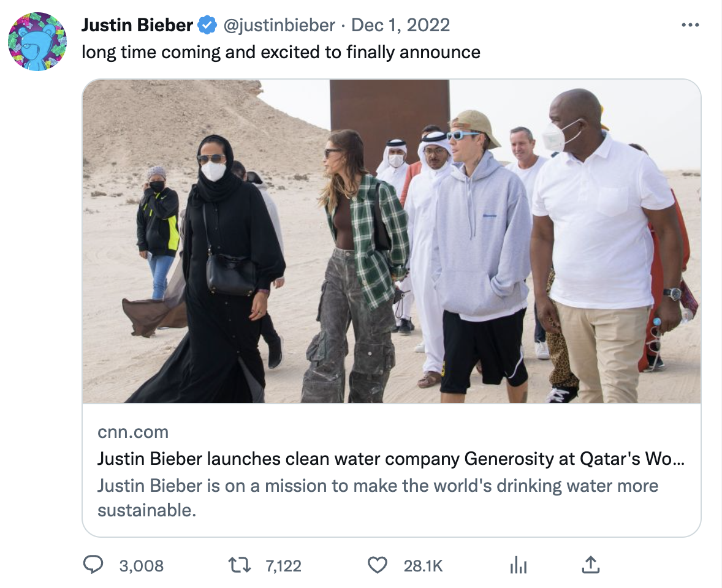
Task: Click the reply speech bubble icon
Action: 93,565
